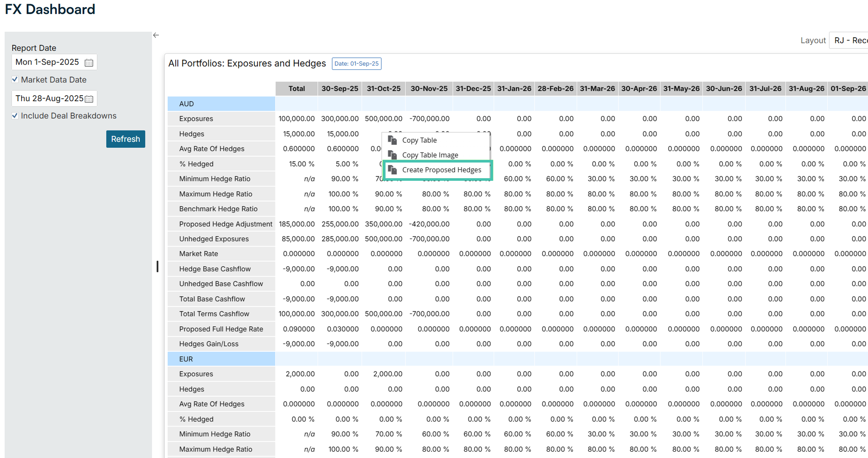868x458 pixels.
Task: Grab the sidebar splitter handle
Action: point(157,266)
